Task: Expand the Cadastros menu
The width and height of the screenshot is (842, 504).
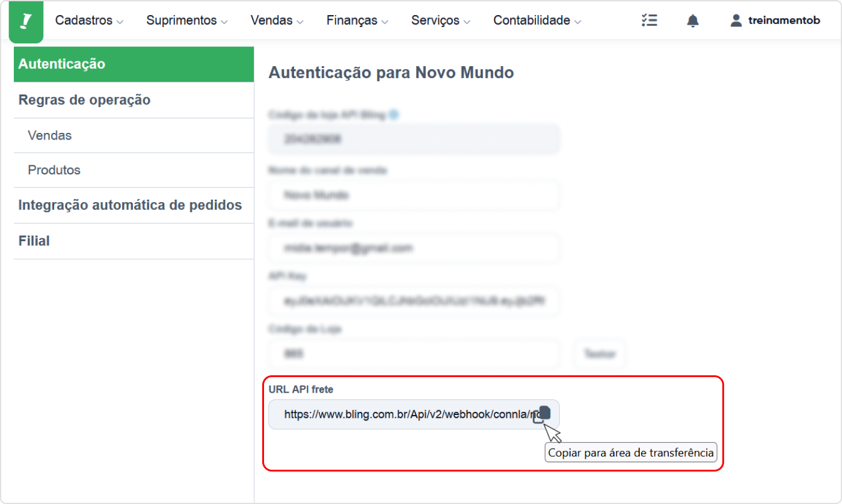Action: coord(89,20)
